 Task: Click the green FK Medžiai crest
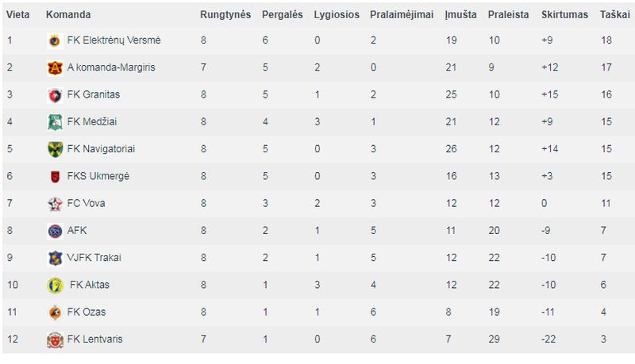click(x=55, y=122)
